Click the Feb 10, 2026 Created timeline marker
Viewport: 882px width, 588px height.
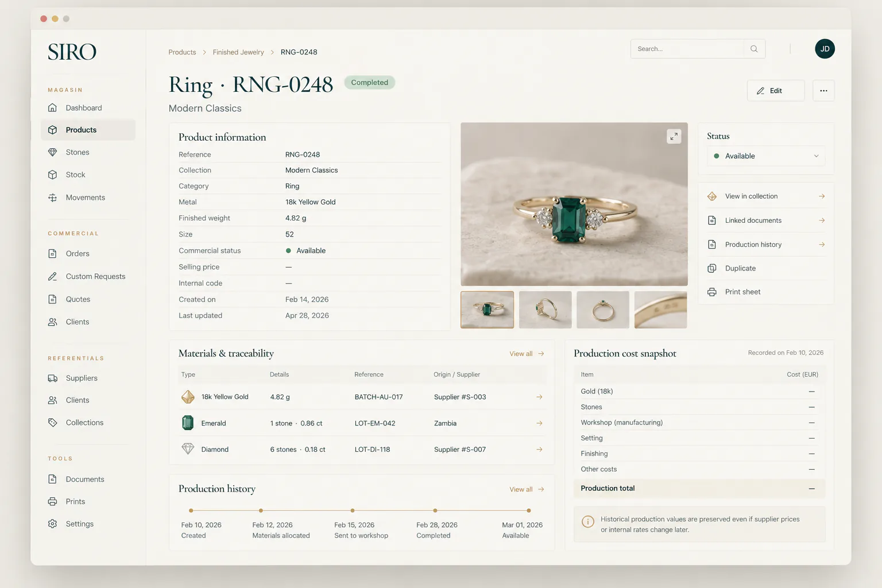pos(191,510)
